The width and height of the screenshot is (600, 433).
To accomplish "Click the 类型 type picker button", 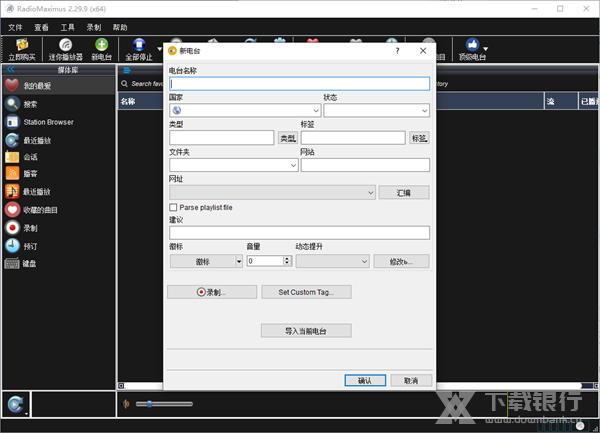I will coord(288,138).
